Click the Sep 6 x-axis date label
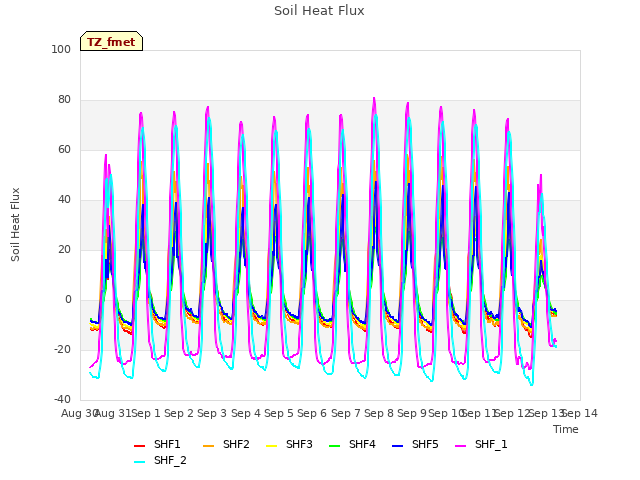 point(312,413)
